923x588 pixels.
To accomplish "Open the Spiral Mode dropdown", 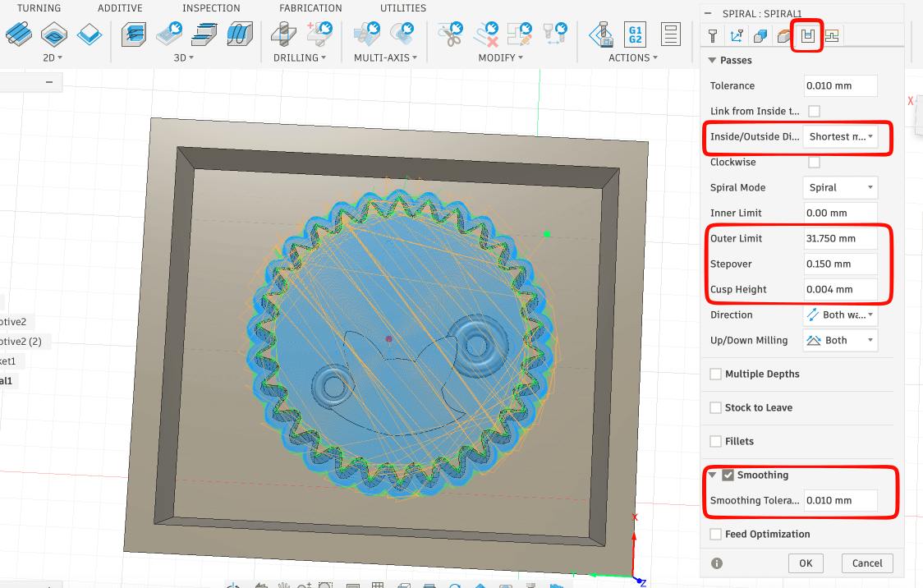I will pyautogui.click(x=840, y=187).
